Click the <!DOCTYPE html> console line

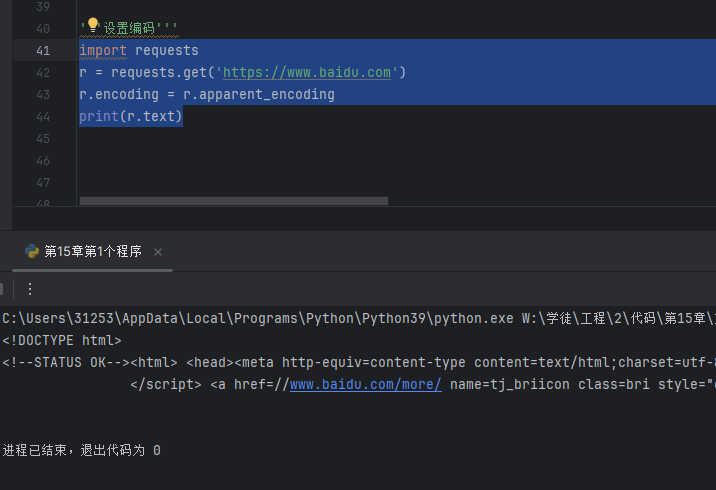tap(62, 340)
